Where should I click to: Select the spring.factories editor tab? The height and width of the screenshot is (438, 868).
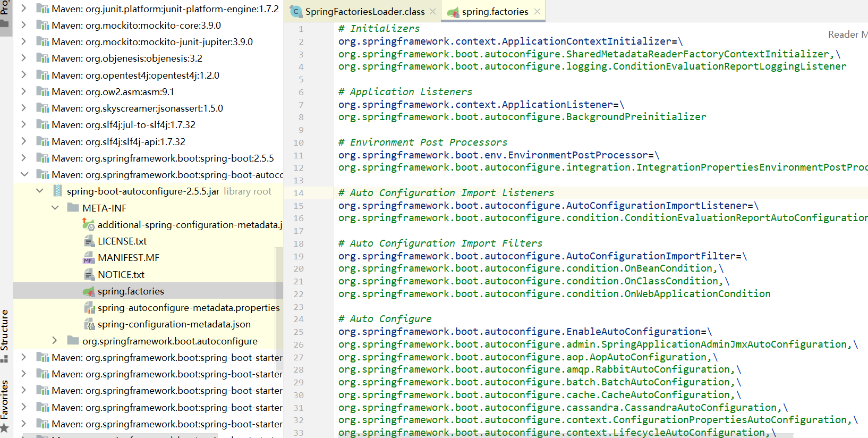point(495,12)
